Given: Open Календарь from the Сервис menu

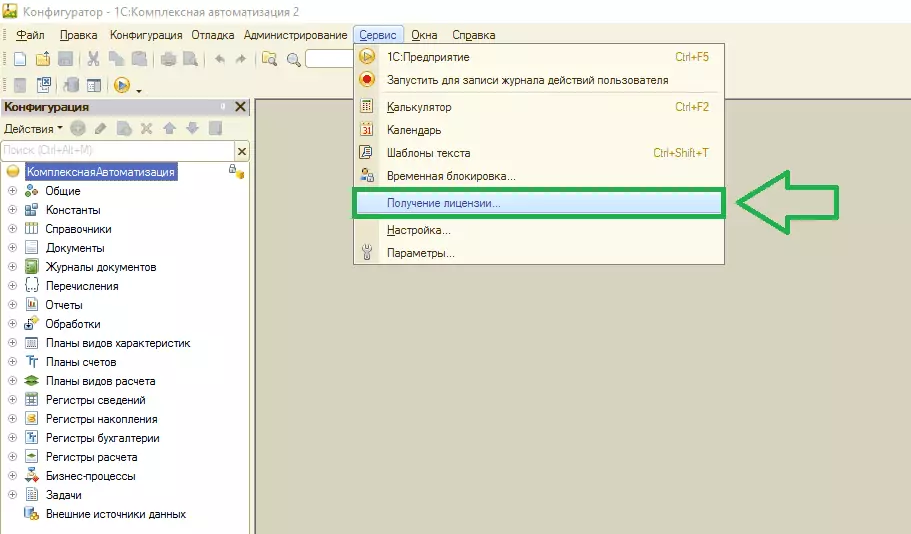Looking at the screenshot, I should click(x=414, y=130).
